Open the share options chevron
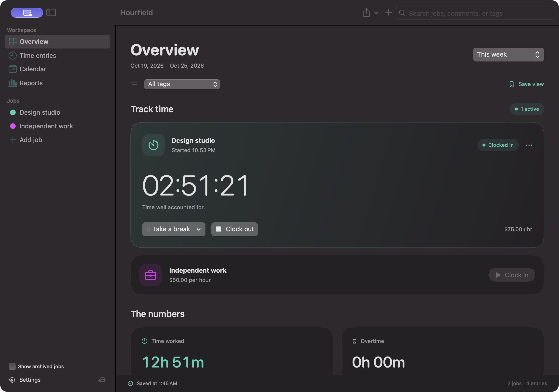 [x=376, y=13]
